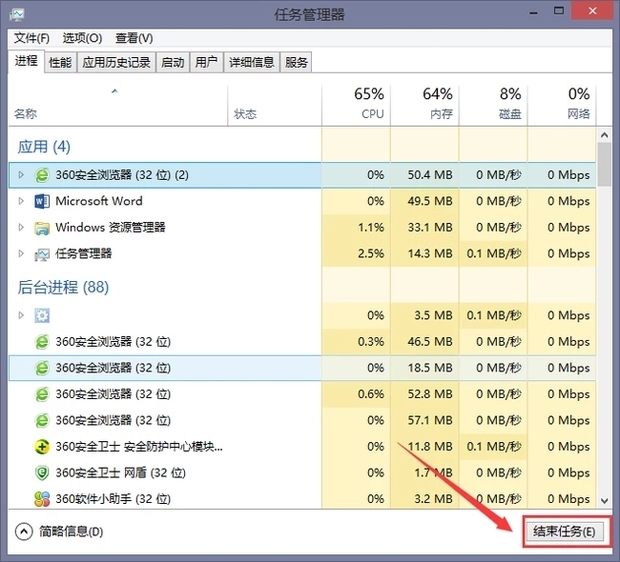The image size is (620, 562).
Task: Sort by the 状态 column header
Action: click(x=275, y=106)
